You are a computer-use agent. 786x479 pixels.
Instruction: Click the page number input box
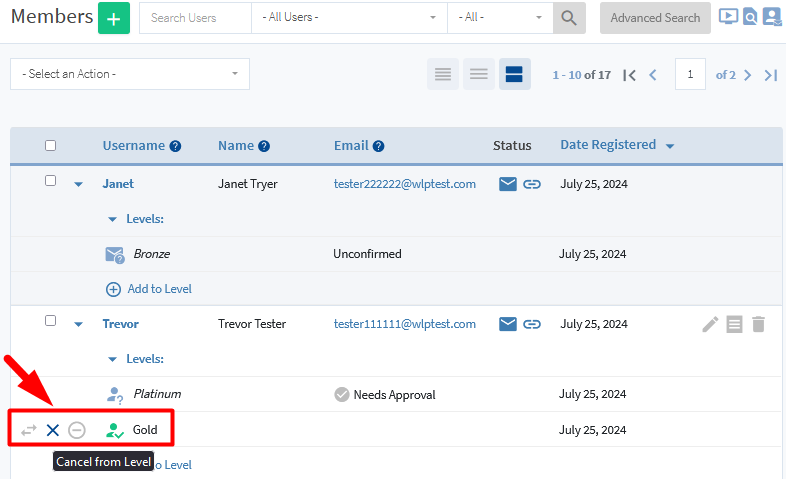click(x=690, y=74)
